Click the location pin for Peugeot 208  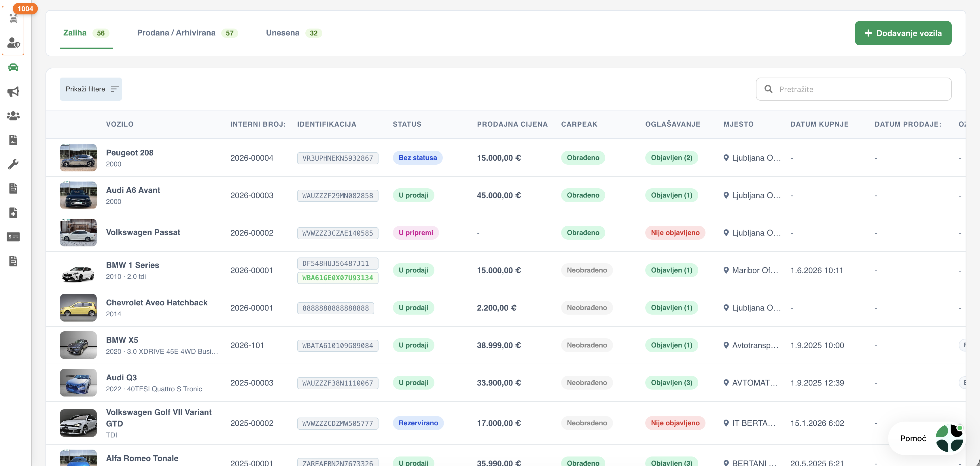pos(726,158)
